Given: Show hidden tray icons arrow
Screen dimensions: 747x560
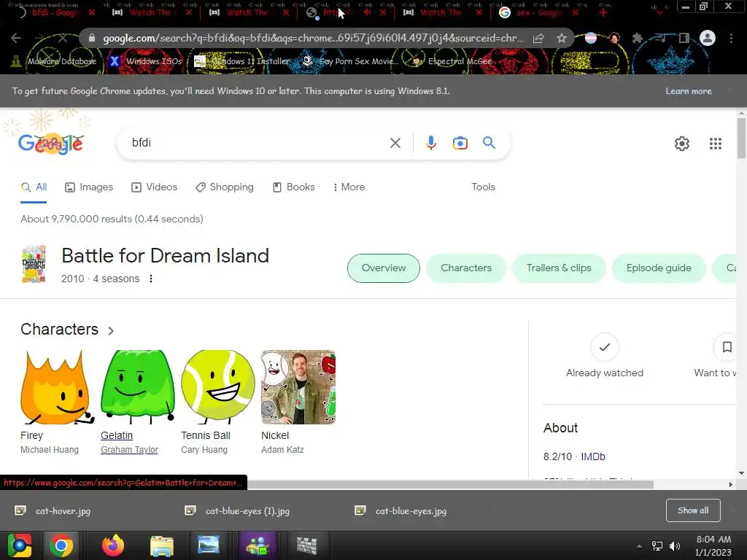Looking at the screenshot, I should pyautogui.click(x=639, y=546).
